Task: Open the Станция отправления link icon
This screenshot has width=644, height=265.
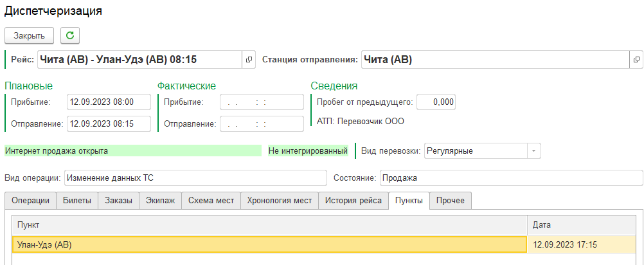Action: (636, 60)
